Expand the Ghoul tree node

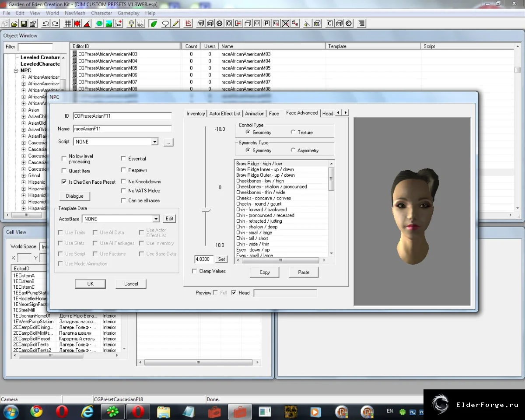(x=24, y=175)
